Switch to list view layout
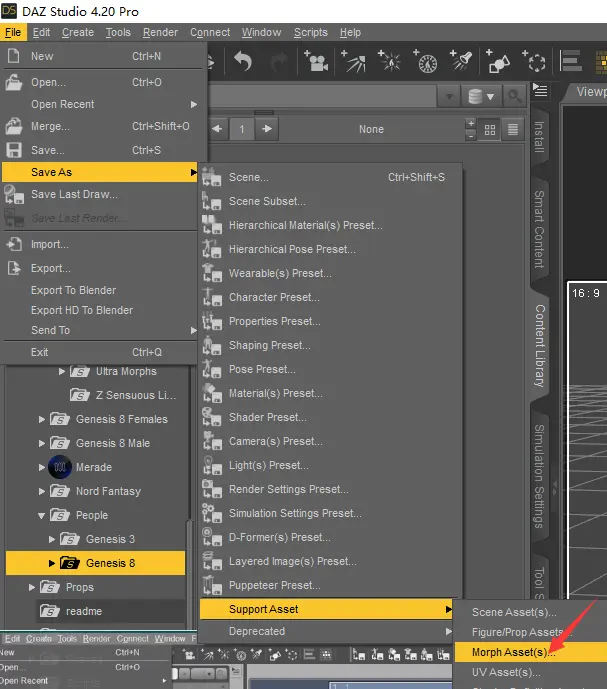 513,129
